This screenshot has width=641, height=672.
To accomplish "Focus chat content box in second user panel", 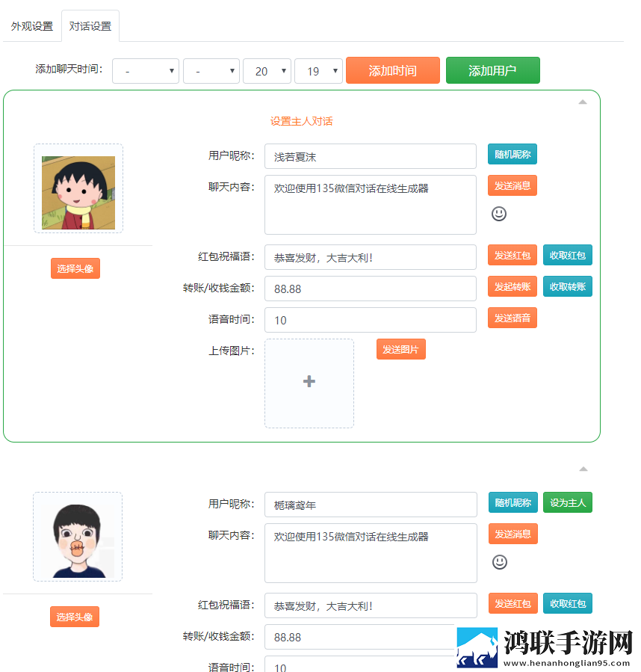I will click(371, 553).
